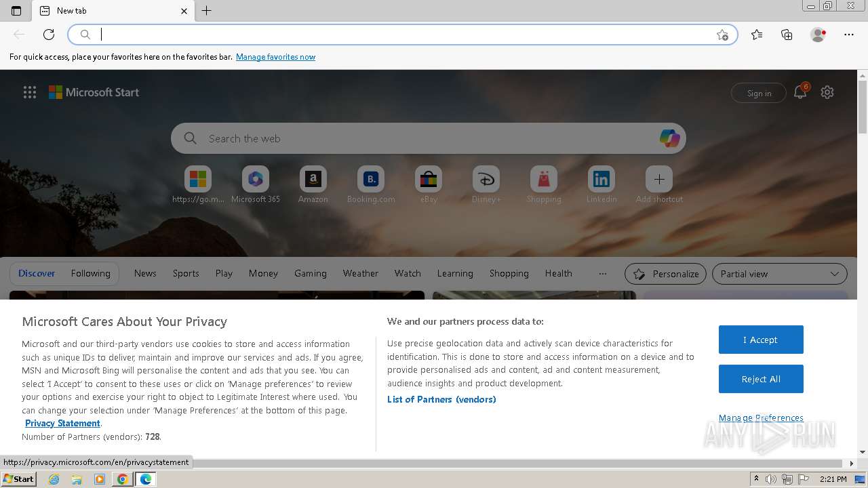Show hidden tray icons arrow
The image size is (868, 488).
coord(756,479)
